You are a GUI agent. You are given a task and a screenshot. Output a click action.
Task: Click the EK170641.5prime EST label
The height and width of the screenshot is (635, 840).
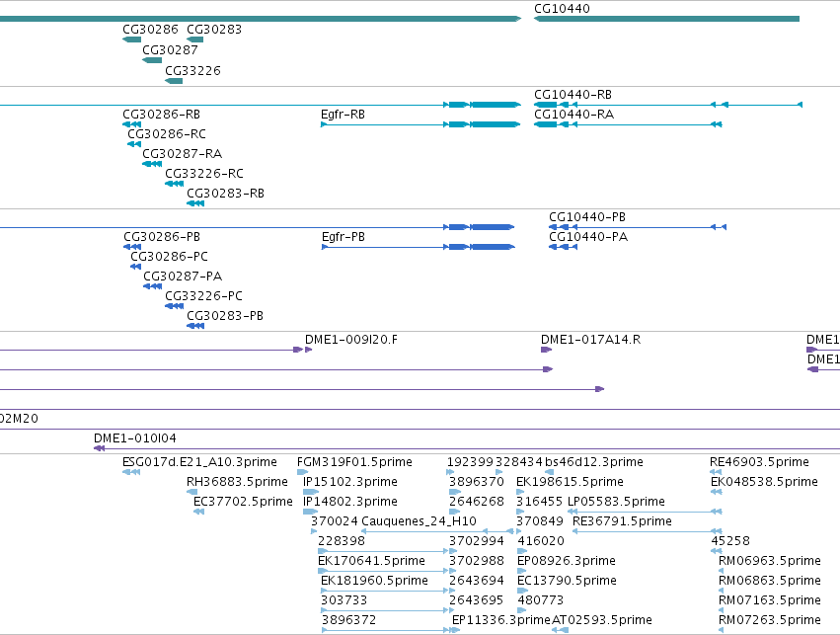(x=371, y=561)
